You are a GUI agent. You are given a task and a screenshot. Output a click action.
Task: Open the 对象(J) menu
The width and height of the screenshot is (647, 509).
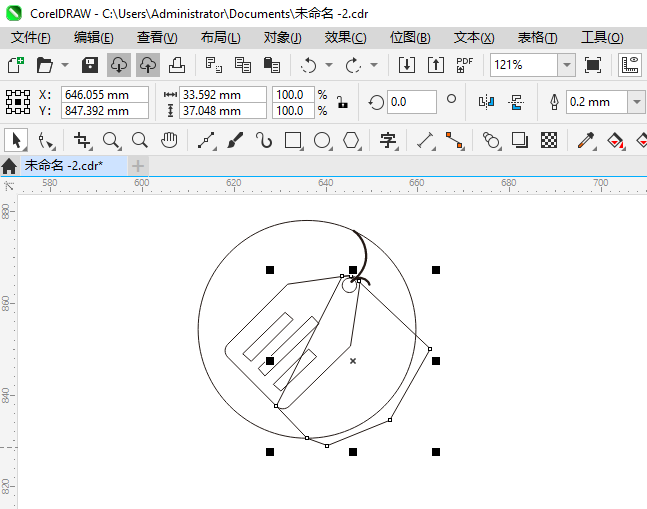(283, 38)
